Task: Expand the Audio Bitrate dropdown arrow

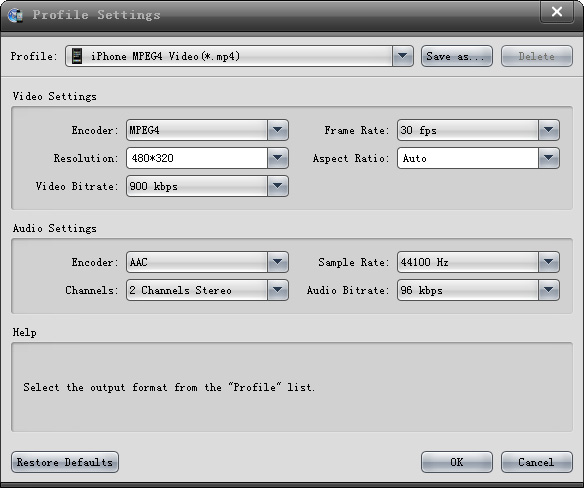Action: (548, 290)
